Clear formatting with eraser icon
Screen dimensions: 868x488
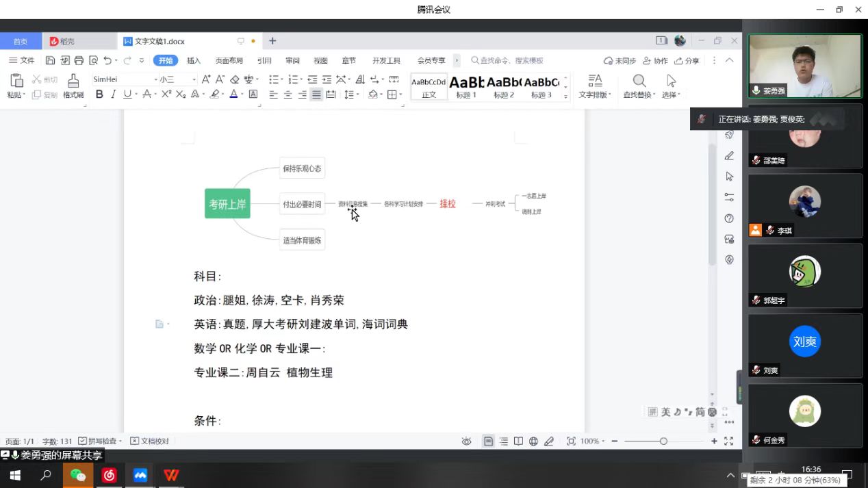click(234, 79)
